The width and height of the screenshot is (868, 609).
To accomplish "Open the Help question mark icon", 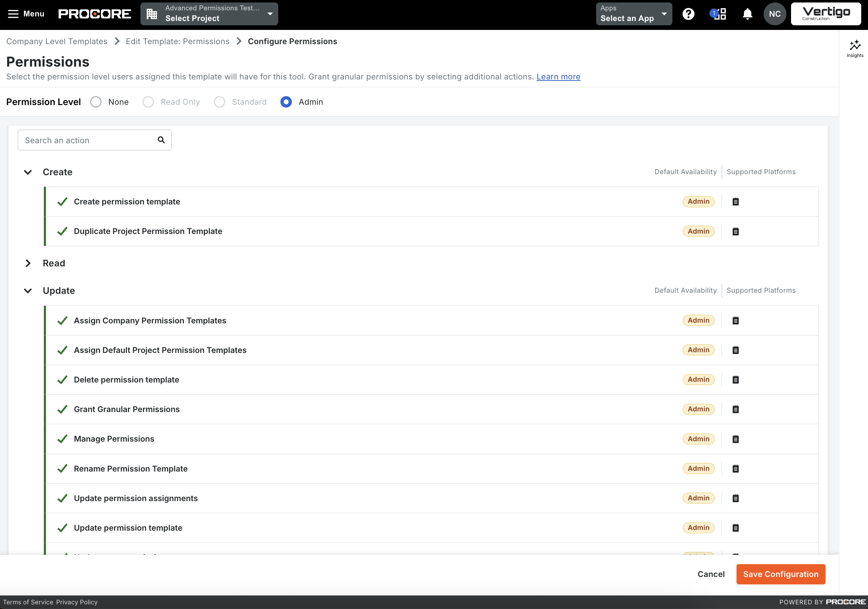I will [688, 14].
